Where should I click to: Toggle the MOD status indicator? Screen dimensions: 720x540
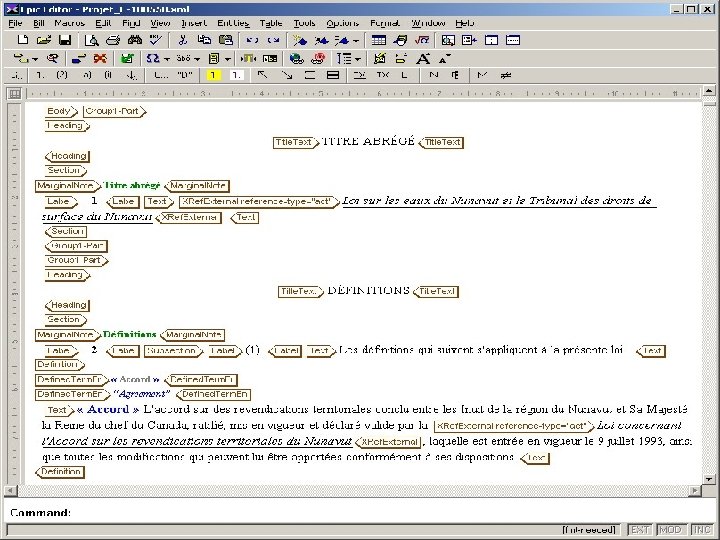pos(671,530)
